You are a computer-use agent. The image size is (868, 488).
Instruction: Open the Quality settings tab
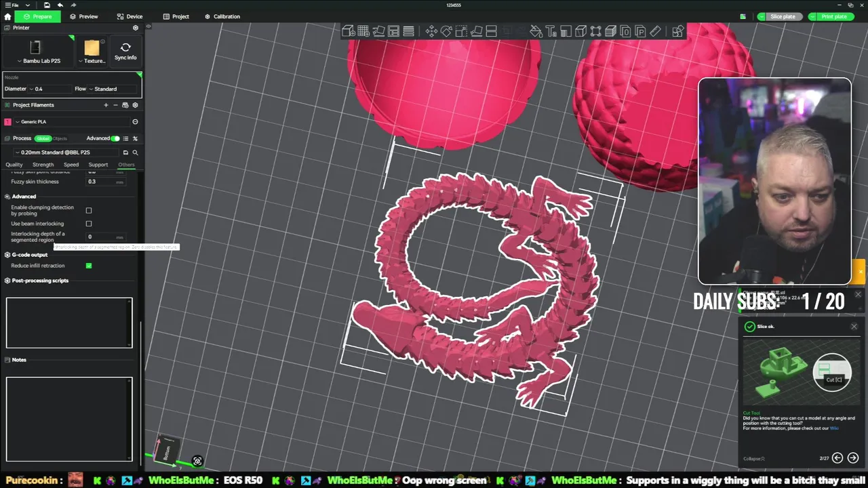[x=14, y=165]
